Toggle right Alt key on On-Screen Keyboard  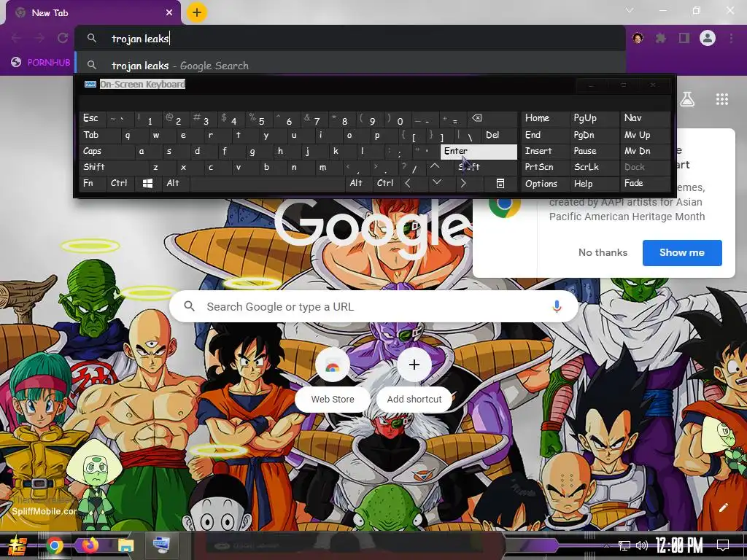359,183
